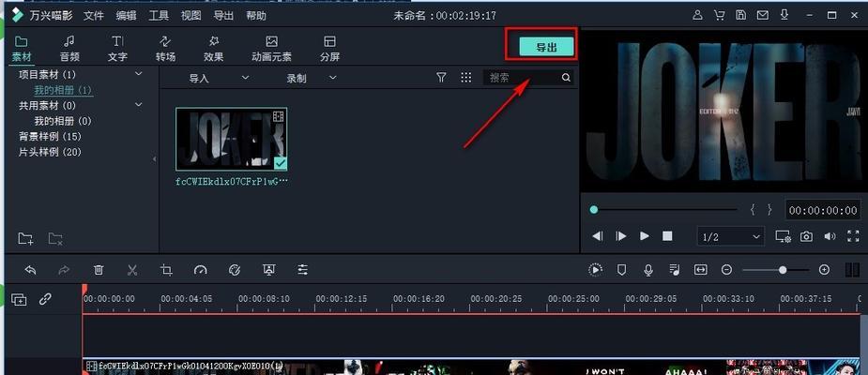
Task: Click the undo arrow icon
Action: [30, 270]
